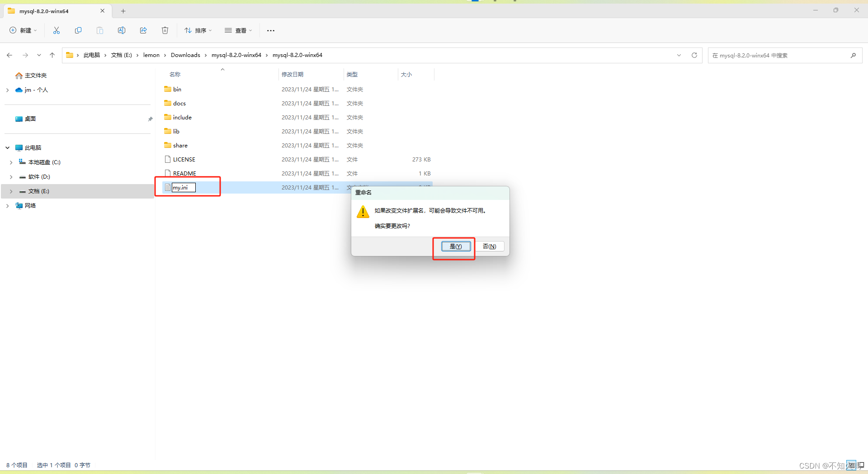Minimize the Explorer window

[x=816, y=10]
